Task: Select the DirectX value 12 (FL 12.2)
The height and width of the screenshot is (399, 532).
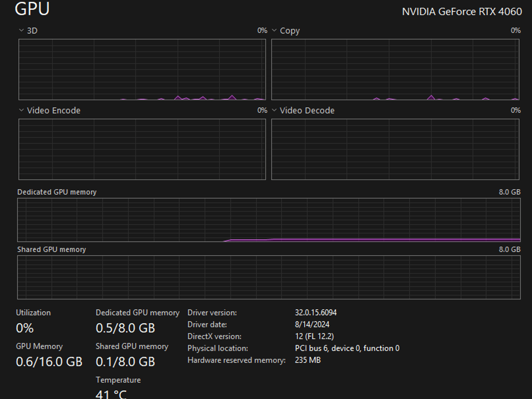Action: (314, 336)
